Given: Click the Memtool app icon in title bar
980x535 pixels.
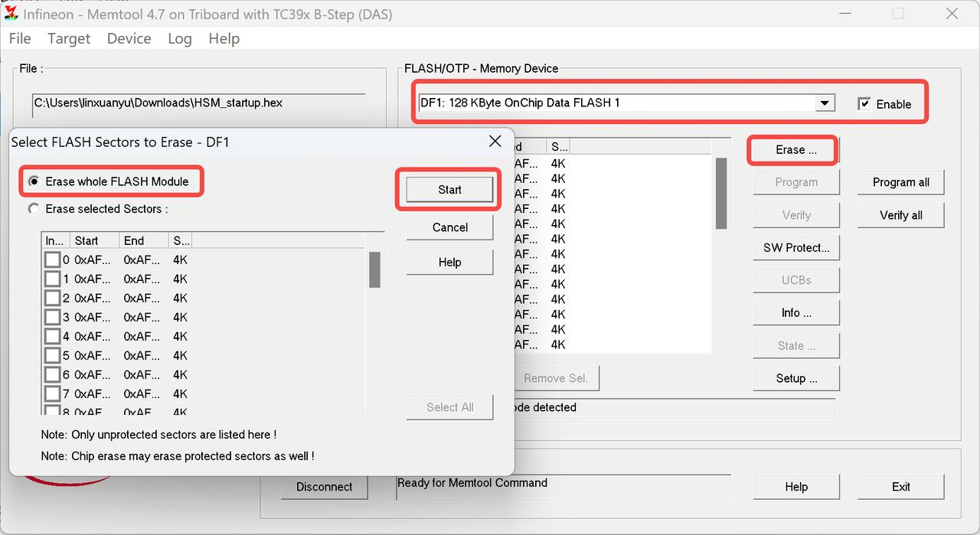Looking at the screenshot, I should click(11, 14).
